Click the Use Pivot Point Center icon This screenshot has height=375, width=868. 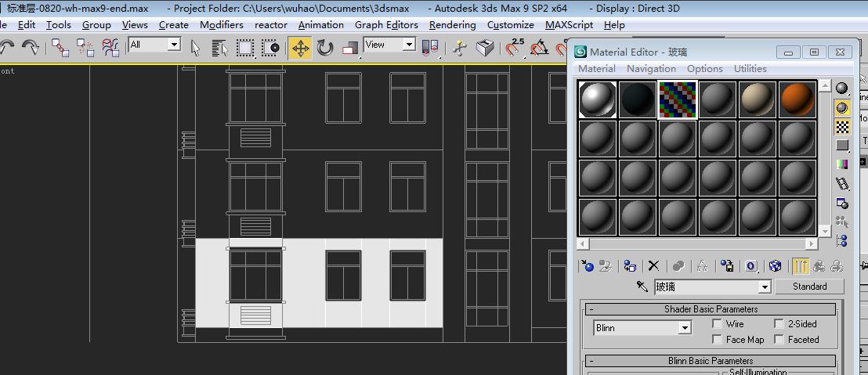pos(430,48)
